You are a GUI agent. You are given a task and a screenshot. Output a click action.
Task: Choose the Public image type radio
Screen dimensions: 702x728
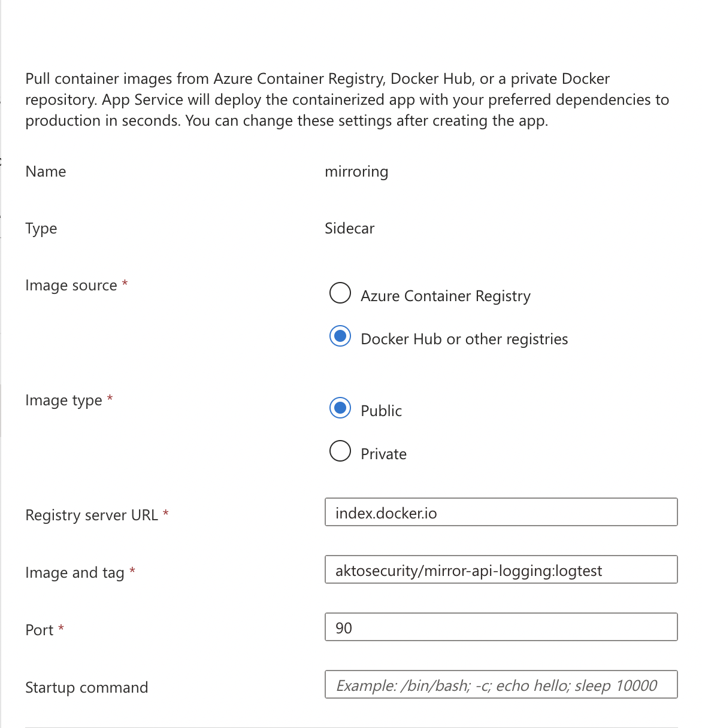(340, 408)
